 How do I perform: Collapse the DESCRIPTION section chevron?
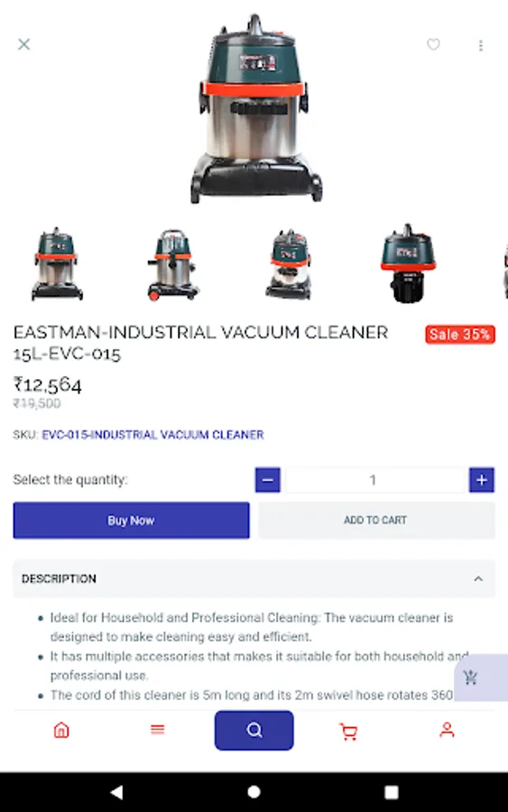(x=478, y=579)
